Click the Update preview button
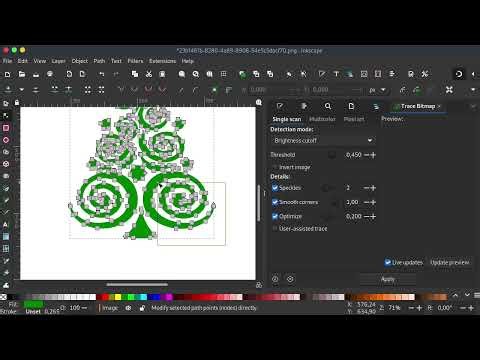This screenshot has width=480, height=360. point(450,262)
